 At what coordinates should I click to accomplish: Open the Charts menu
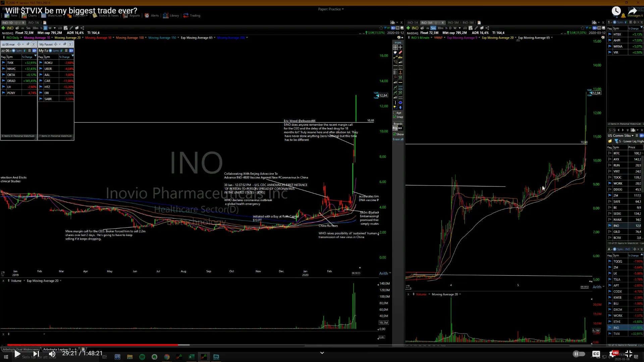30,15
